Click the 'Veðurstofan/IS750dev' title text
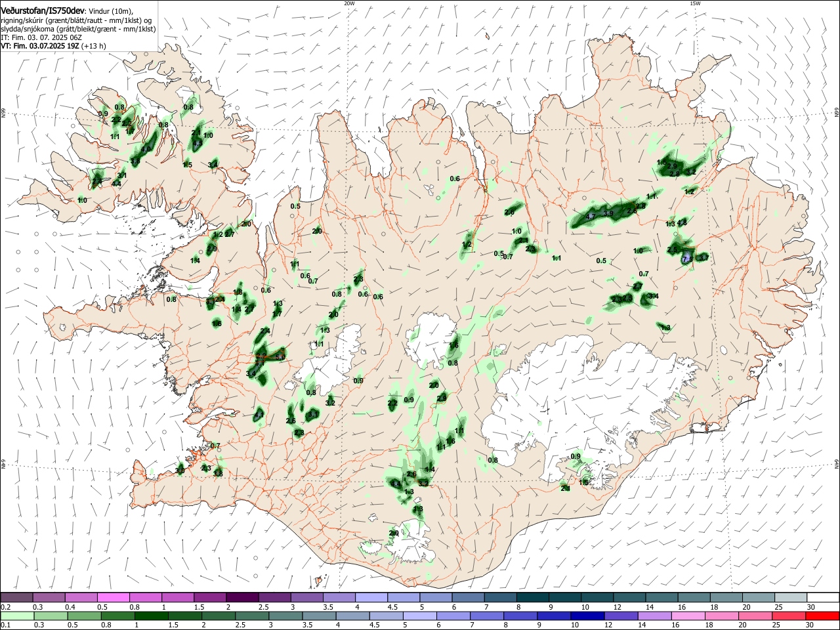Image resolution: width=840 pixels, height=630 pixels. 42,11
